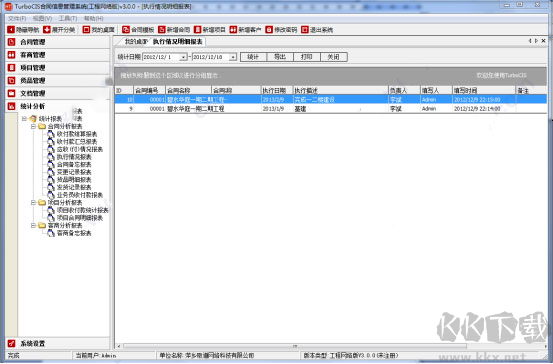The width and height of the screenshot is (553, 364).
Task: Open the 项目管理 navigation section
Action: (x=58, y=68)
